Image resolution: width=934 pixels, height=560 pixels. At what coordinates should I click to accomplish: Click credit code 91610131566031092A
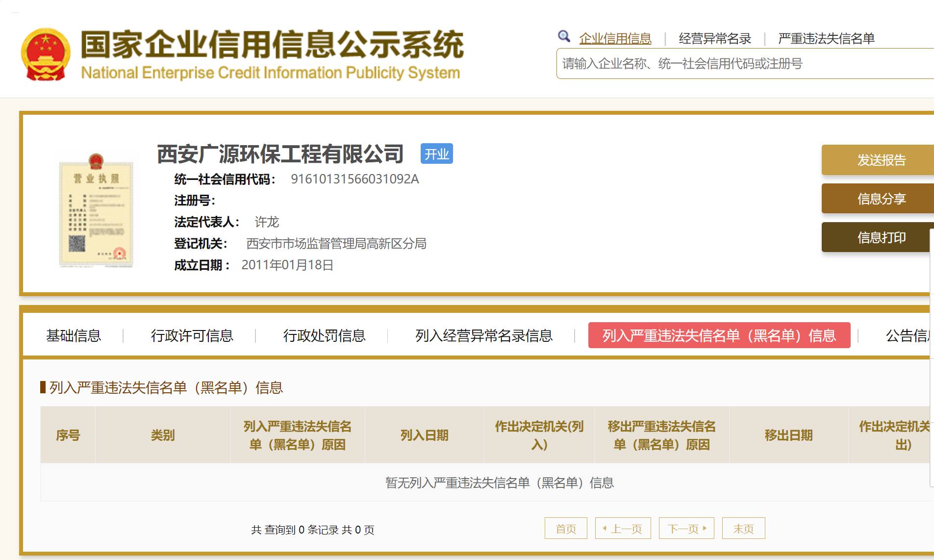coord(355,179)
